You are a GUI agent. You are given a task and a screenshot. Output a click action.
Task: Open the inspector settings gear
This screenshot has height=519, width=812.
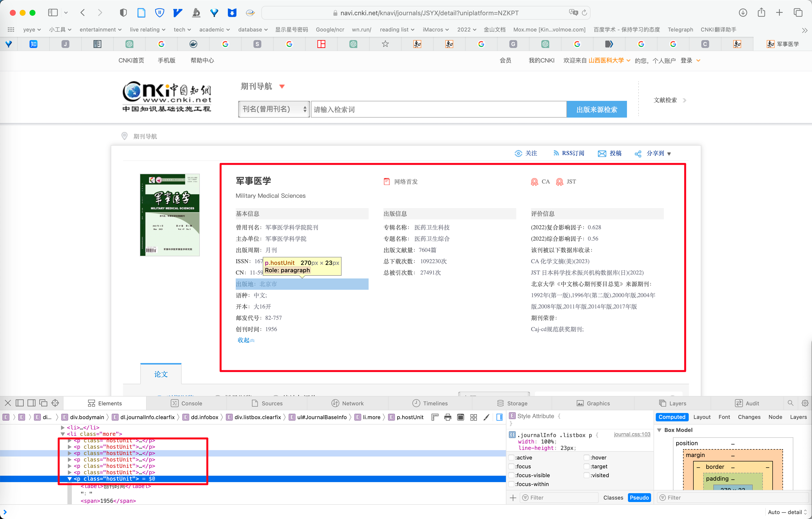coord(805,403)
